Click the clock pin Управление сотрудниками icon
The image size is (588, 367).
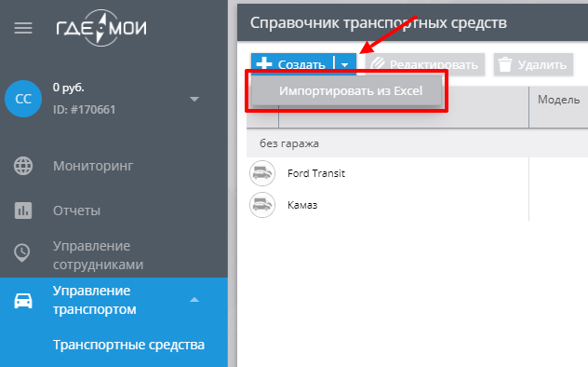click(x=22, y=253)
